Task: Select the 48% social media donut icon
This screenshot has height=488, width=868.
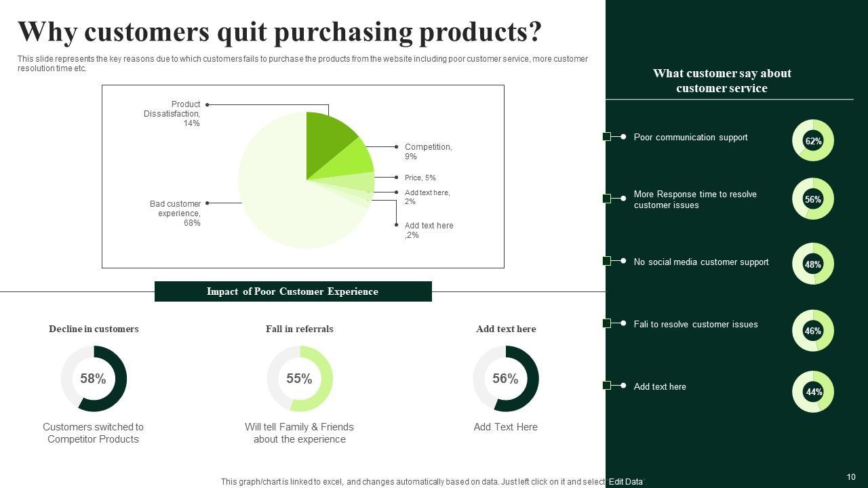Action: (x=812, y=264)
